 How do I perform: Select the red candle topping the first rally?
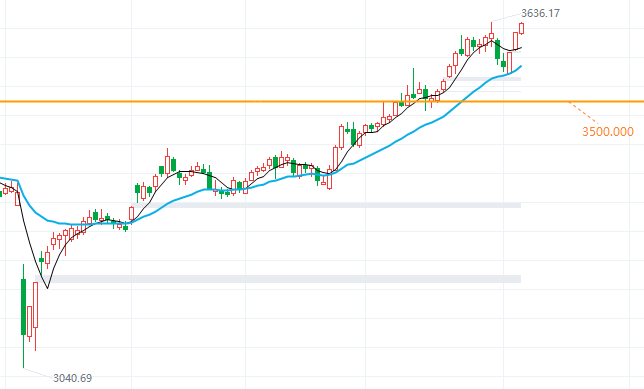[x=167, y=163]
